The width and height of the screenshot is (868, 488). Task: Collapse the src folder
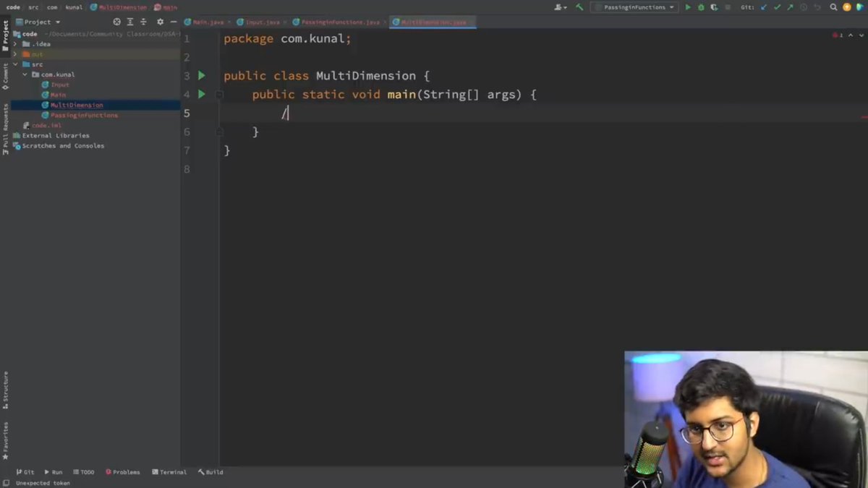pyautogui.click(x=15, y=64)
